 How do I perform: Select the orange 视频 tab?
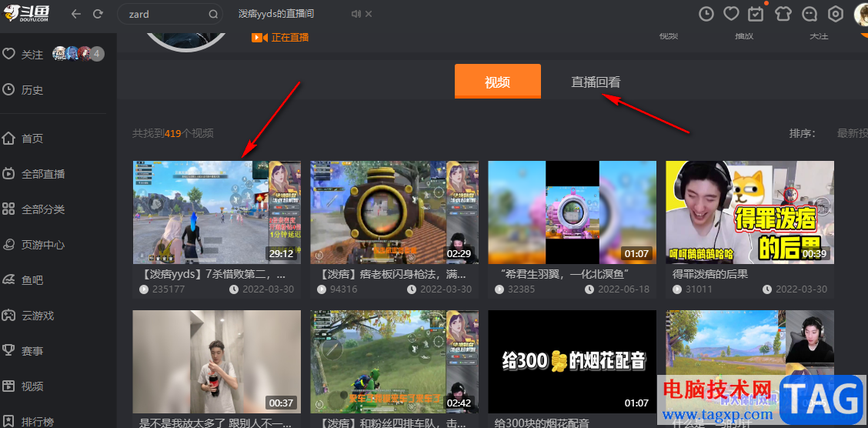pos(498,82)
